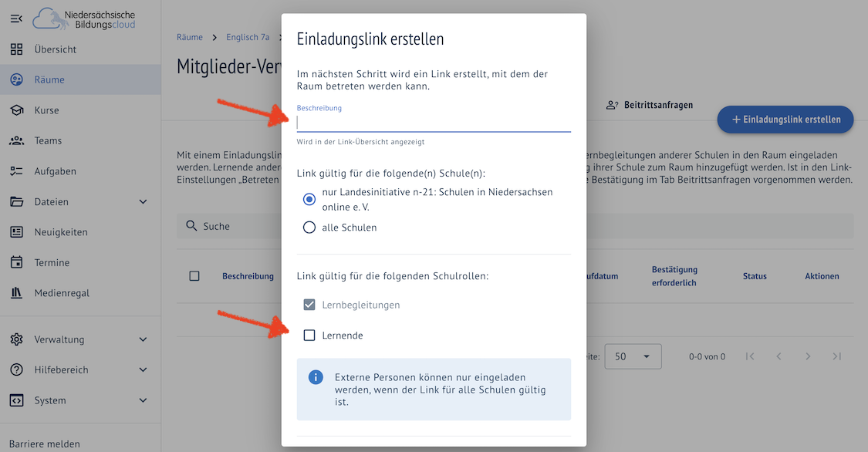Go to previous page arrow

tap(778, 356)
